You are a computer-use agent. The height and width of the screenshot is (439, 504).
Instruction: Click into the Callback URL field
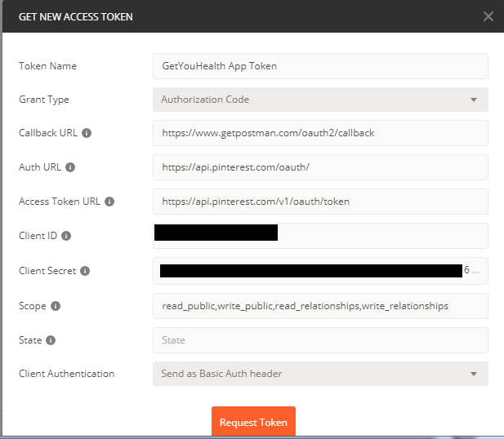[320, 133]
